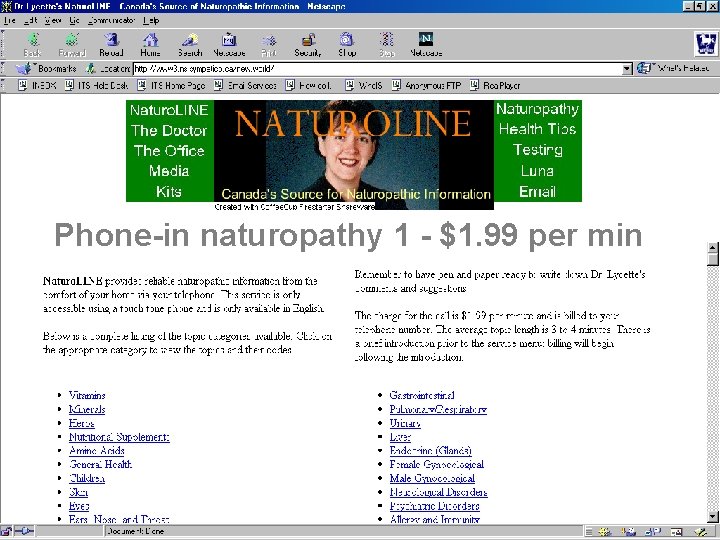Viewport: 720px width, 540px height.
Task: Click Naturopathy in the green banner
Action: coord(537,109)
